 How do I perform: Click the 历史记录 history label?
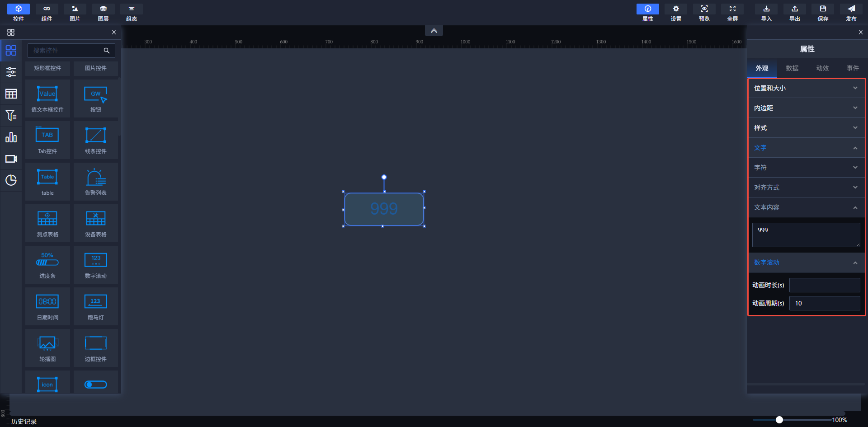[x=24, y=421]
